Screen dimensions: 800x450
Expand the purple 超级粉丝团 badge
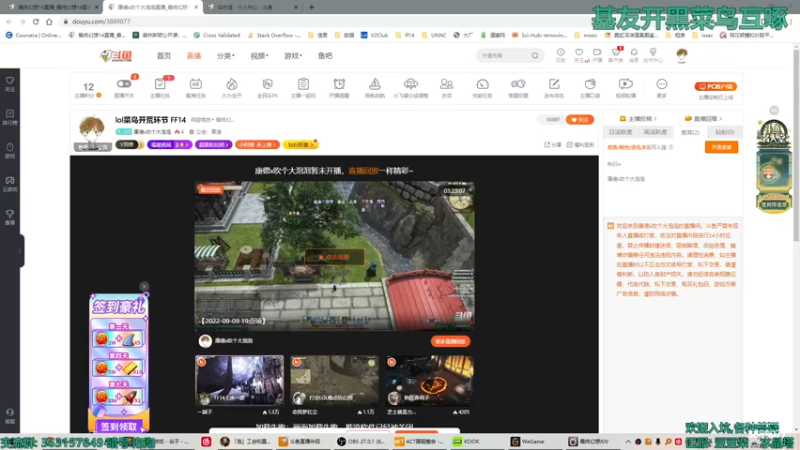click(214, 145)
